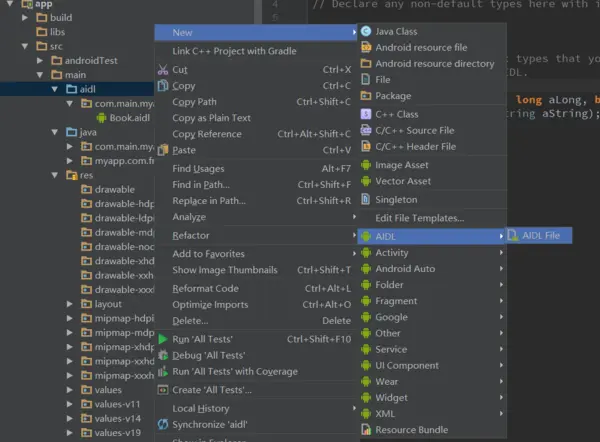Choose Delete... from context menu
Screen dimensions: 600x442
pos(256,321)
